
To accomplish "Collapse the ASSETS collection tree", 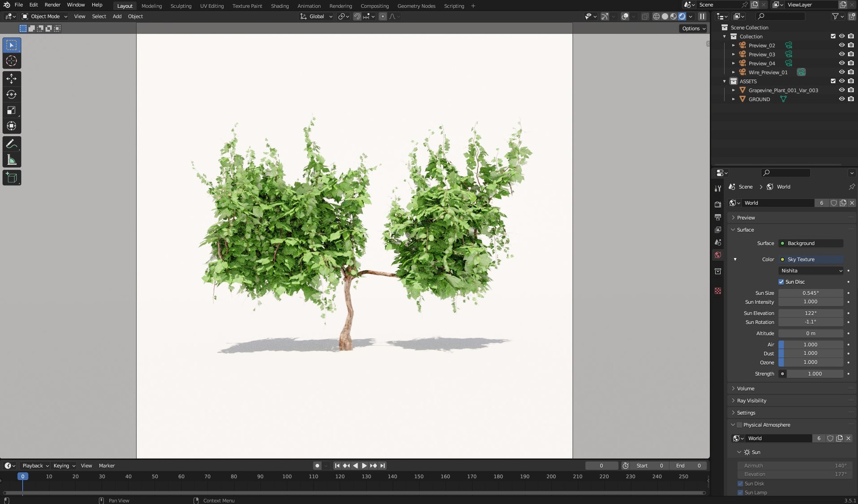I will (724, 81).
